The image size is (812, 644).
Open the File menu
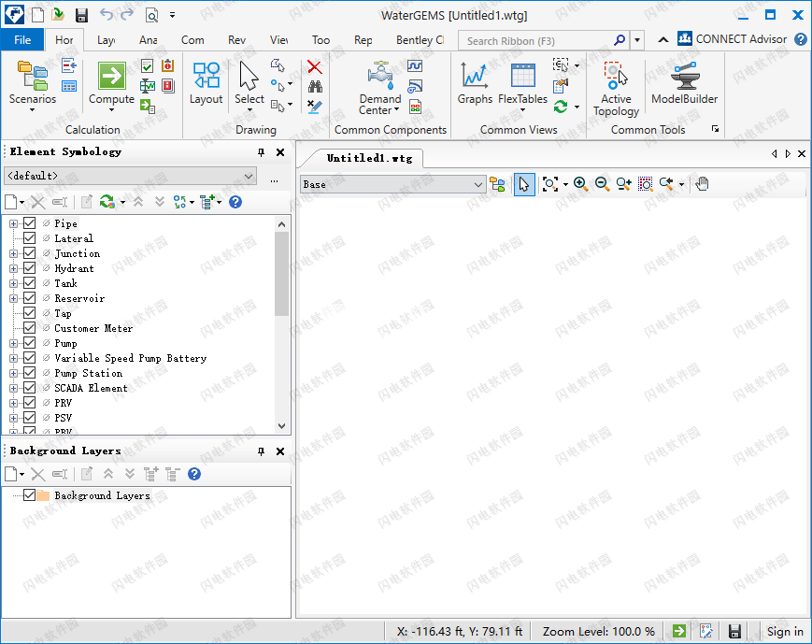click(22, 40)
